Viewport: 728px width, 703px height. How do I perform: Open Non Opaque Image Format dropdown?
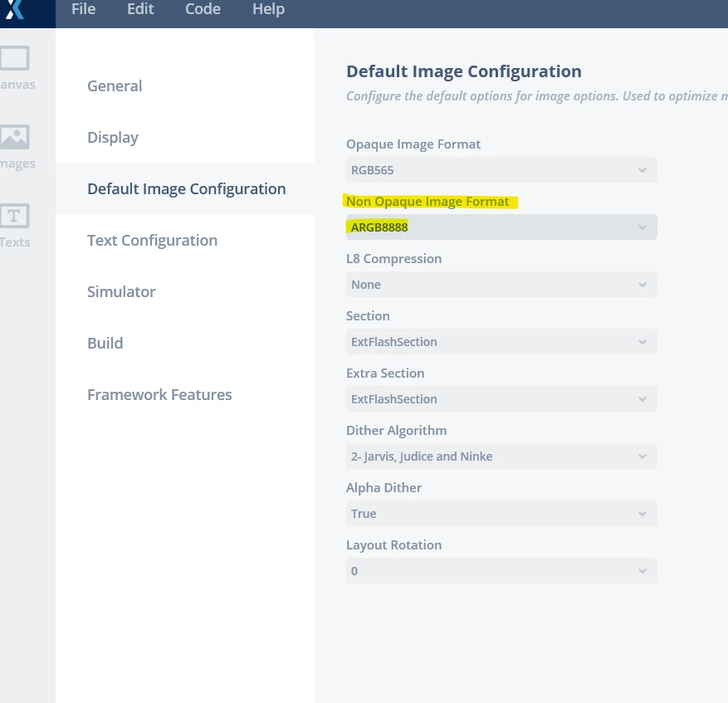(501, 227)
